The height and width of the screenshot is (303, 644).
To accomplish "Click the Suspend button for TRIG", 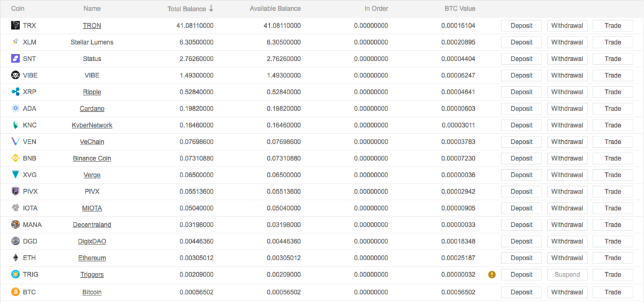I will (567, 275).
